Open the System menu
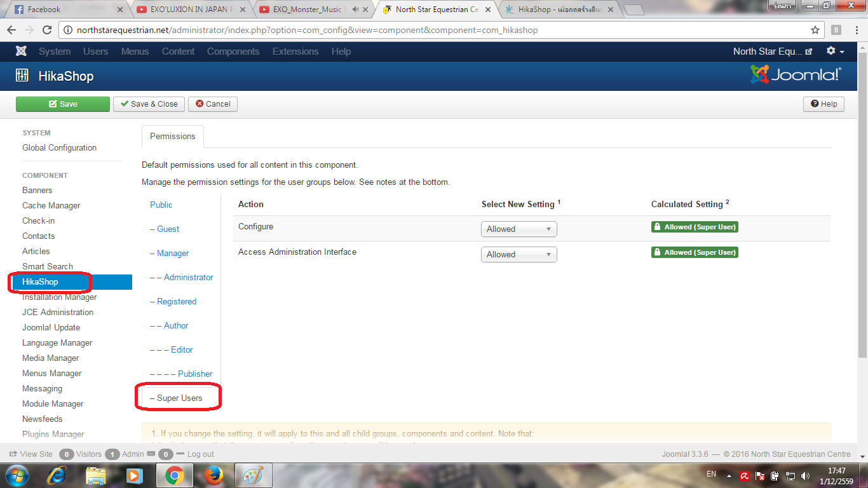 [55, 51]
